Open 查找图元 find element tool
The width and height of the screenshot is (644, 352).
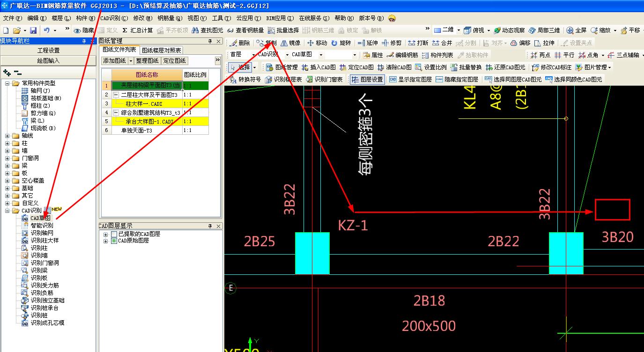[x=207, y=30]
